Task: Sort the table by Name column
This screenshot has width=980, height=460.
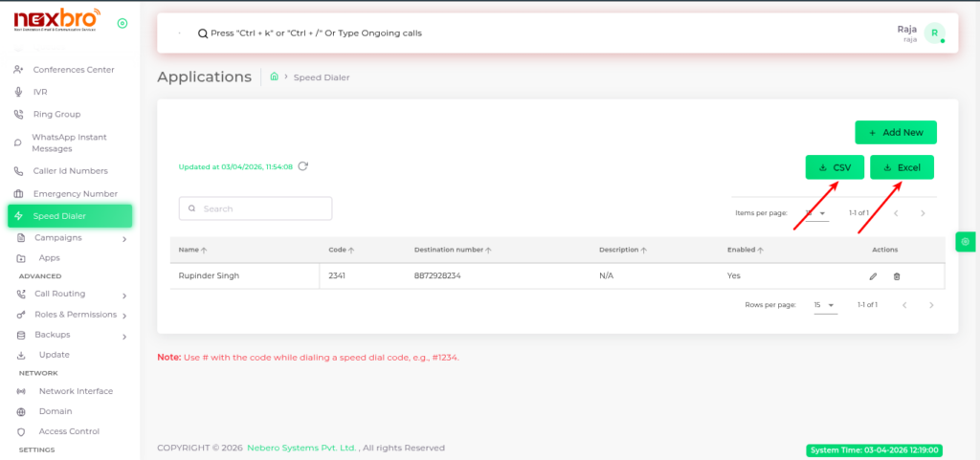Action: (193, 250)
